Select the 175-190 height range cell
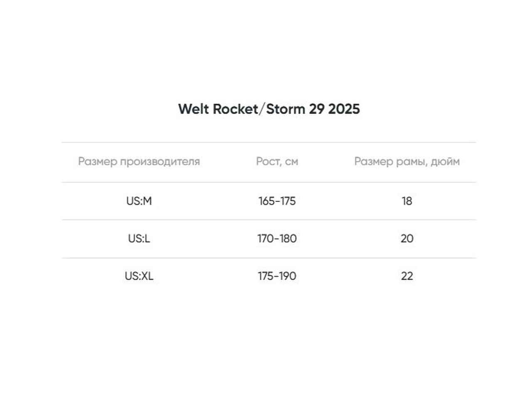 click(x=277, y=276)
